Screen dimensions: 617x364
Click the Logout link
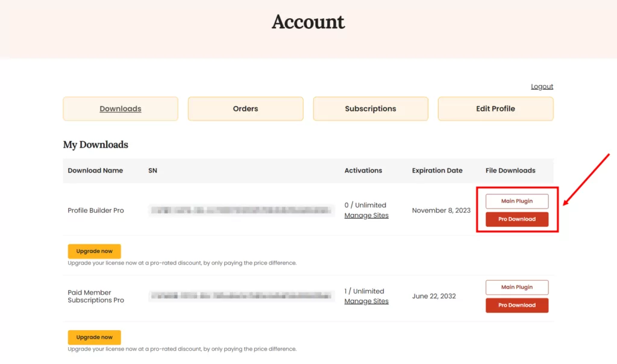[542, 87]
